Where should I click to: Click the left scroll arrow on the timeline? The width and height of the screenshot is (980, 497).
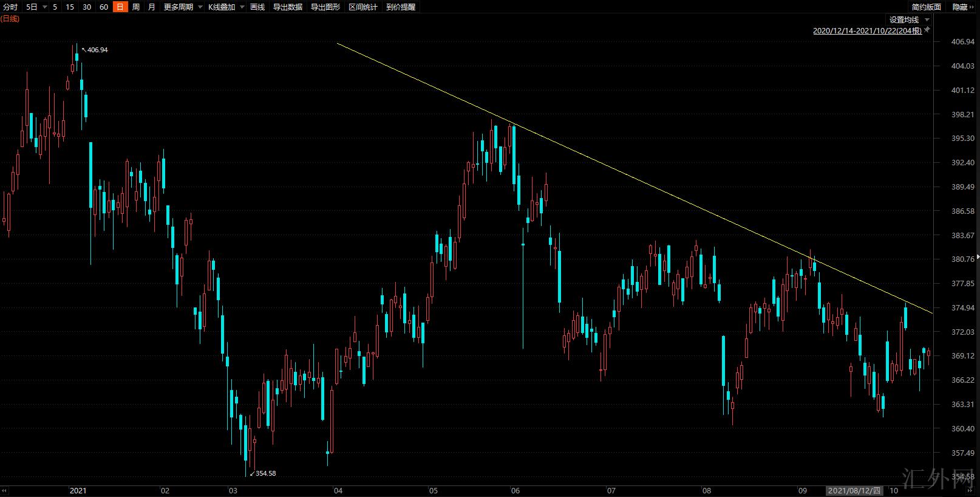tap(4, 490)
